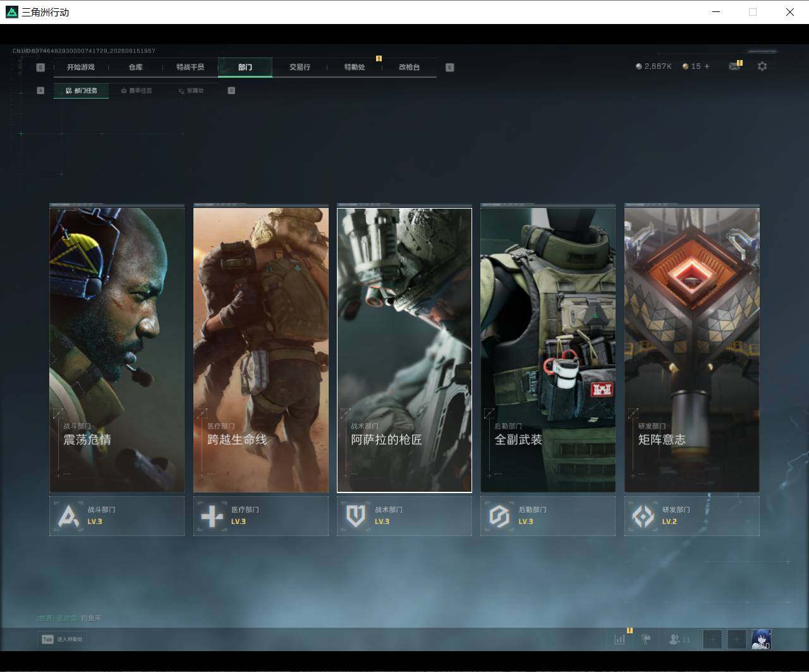The width and height of the screenshot is (809, 672).
Task: Open the 阿萨拉的枪匠 tactical department card
Action: pos(404,350)
